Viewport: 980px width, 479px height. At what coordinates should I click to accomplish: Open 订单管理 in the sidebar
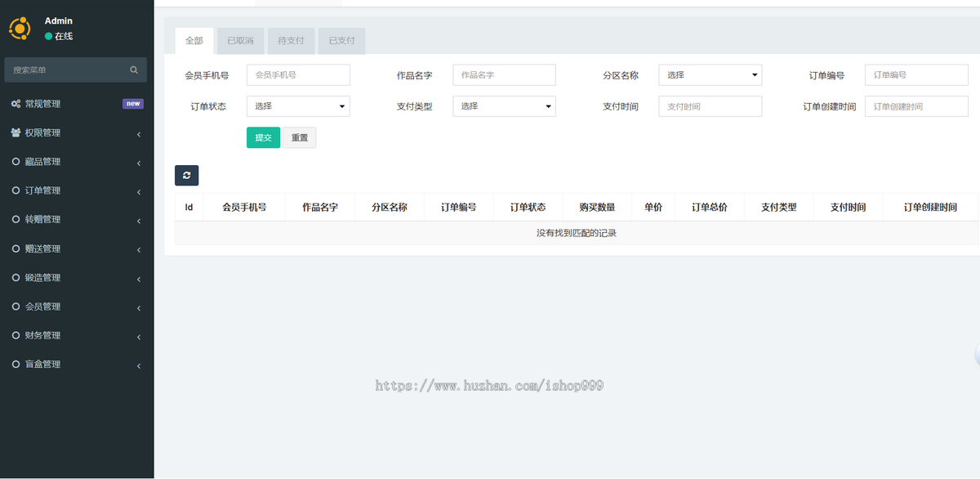click(x=77, y=190)
